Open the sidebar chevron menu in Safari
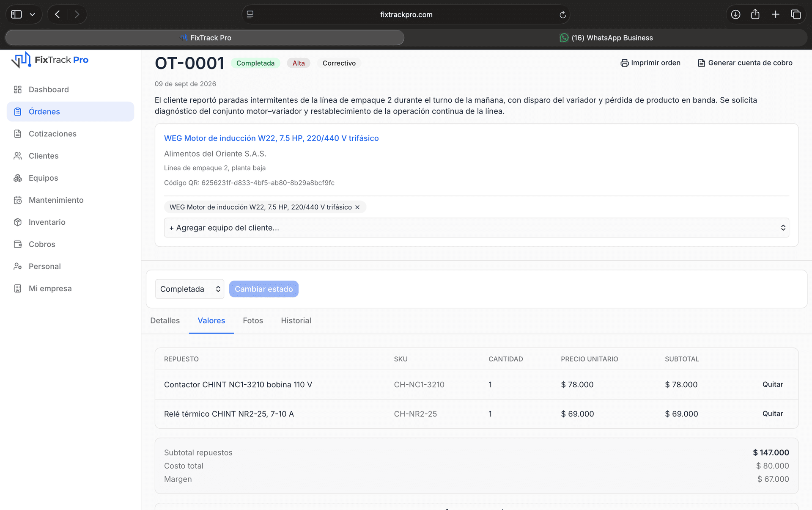The image size is (812, 510). tap(32, 14)
